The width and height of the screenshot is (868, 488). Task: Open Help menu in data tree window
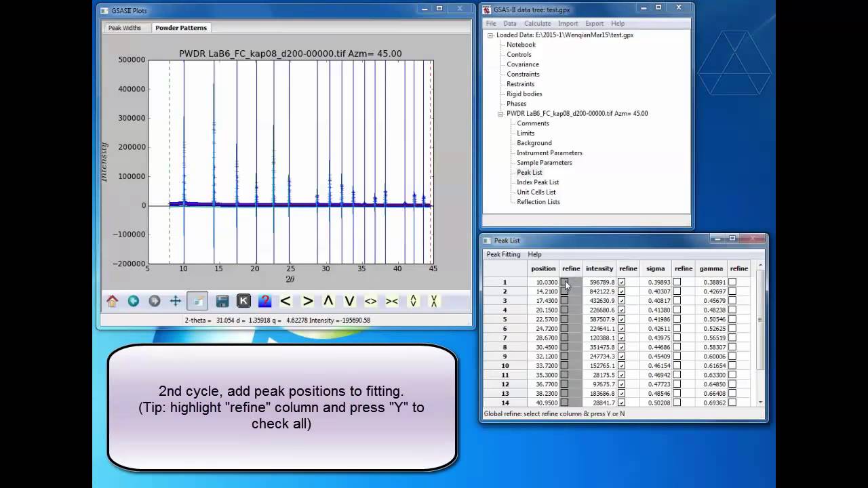pos(618,23)
